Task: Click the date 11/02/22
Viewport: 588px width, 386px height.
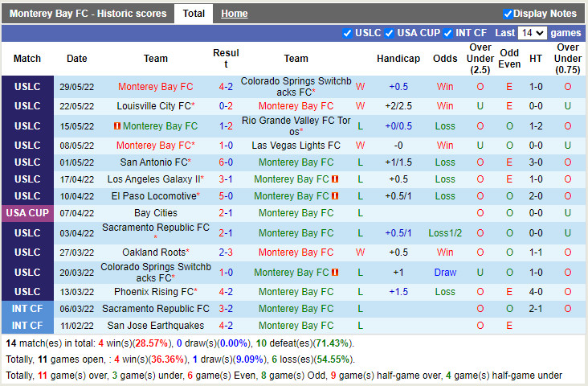Action: (x=77, y=326)
